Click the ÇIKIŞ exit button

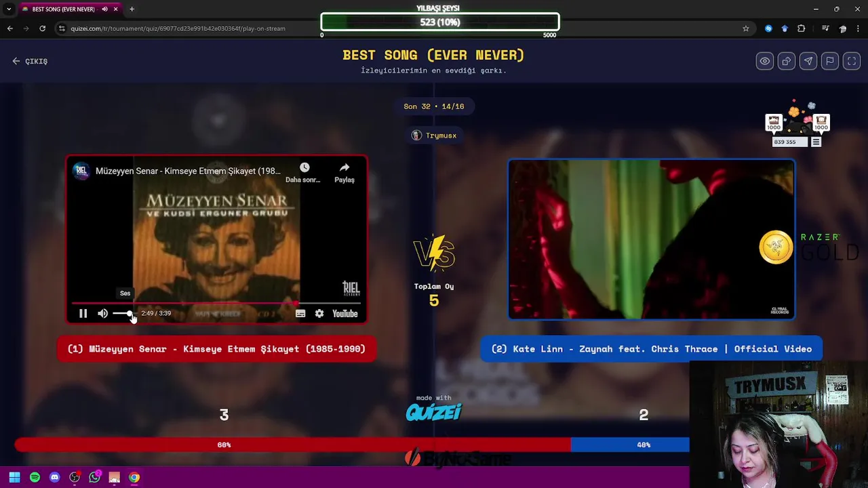point(30,61)
